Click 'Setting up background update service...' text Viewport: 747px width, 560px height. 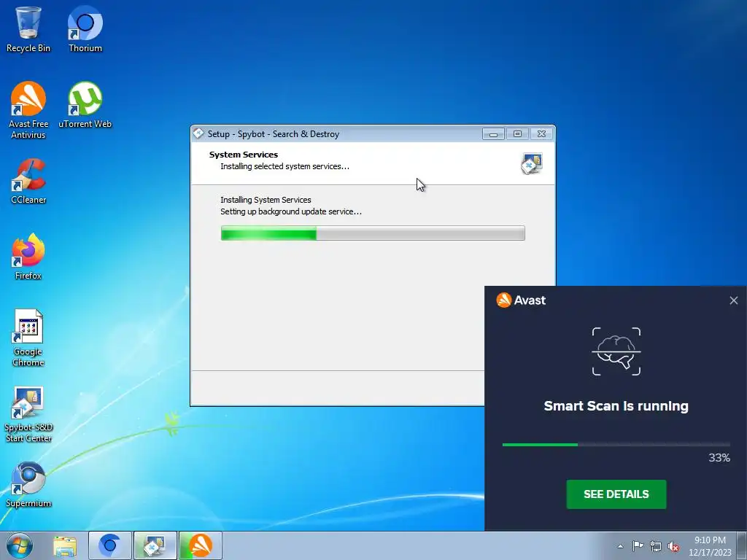pyautogui.click(x=290, y=211)
